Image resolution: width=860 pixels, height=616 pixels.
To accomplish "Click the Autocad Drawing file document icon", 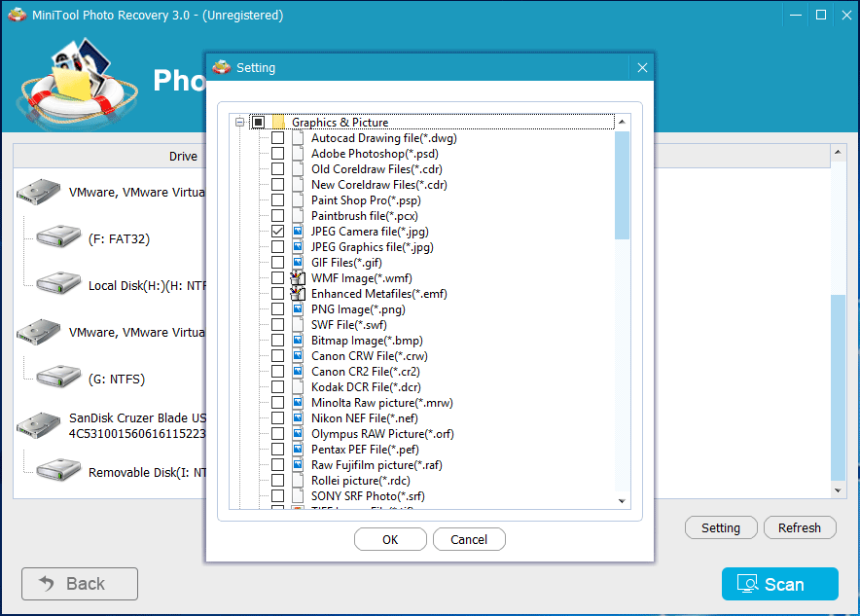I will [x=298, y=137].
